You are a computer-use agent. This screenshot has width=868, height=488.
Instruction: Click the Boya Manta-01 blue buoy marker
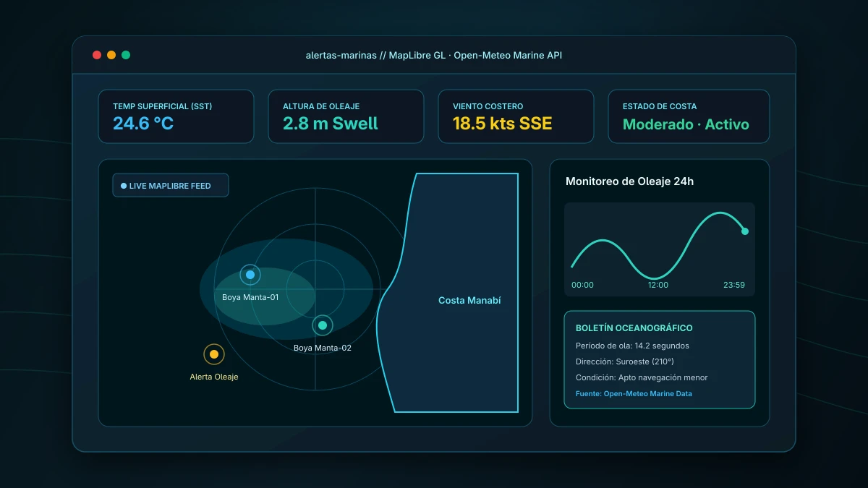250,275
